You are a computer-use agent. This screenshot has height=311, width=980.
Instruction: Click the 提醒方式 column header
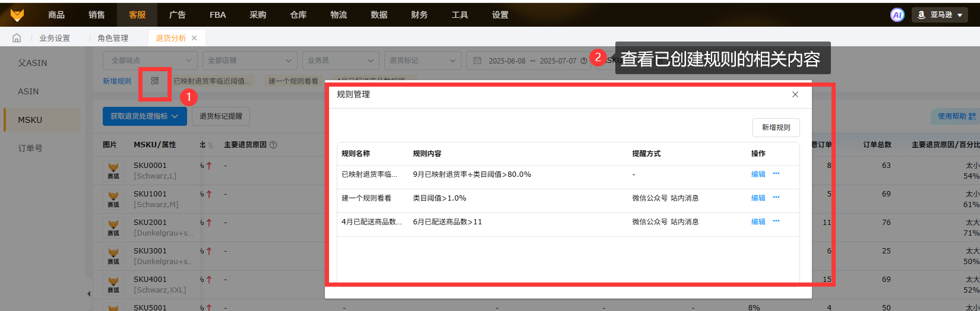pyautogui.click(x=646, y=154)
